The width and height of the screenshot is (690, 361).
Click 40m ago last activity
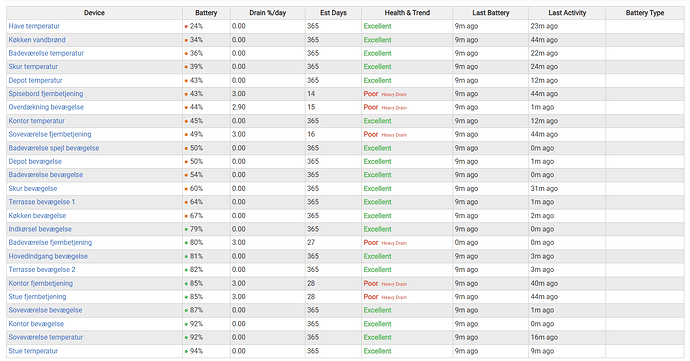click(544, 284)
